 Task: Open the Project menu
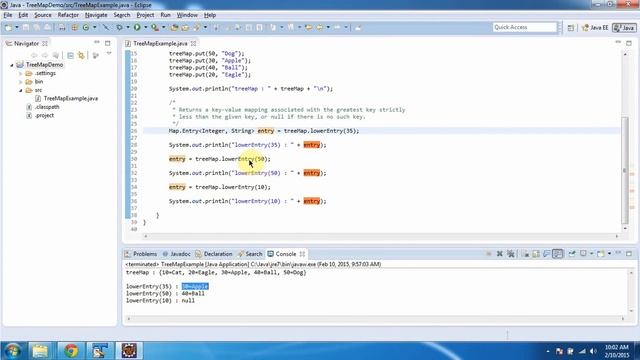pyautogui.click(x=145, y=15)
